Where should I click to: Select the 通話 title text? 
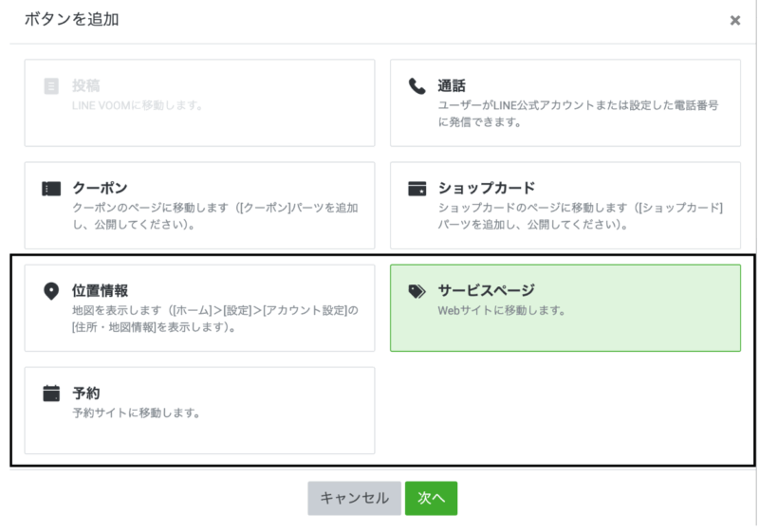pyautogui.click(x=452, y=85)
